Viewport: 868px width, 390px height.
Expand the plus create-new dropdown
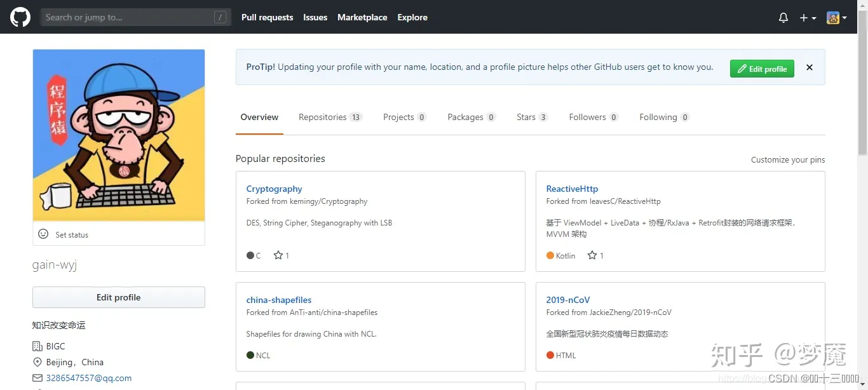point(808,18)
